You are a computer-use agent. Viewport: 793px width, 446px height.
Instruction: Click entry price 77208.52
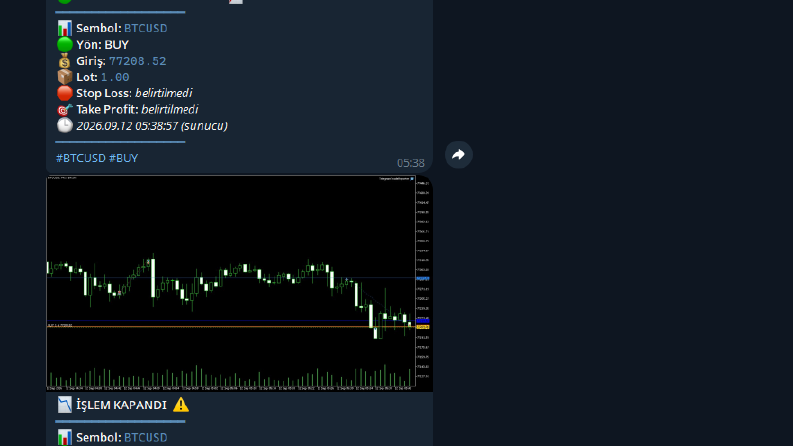point(138,61)
